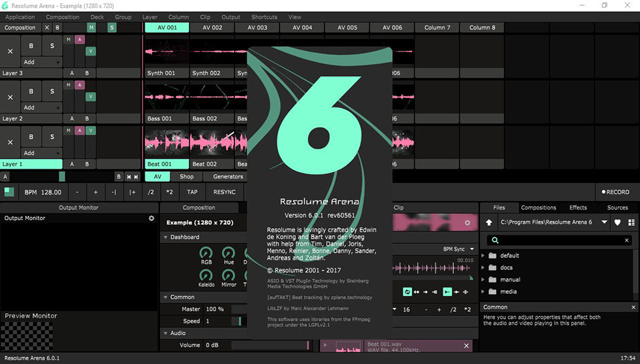Click the file search input field
This screenshot has width=640, height=364.
coord(559,241)
